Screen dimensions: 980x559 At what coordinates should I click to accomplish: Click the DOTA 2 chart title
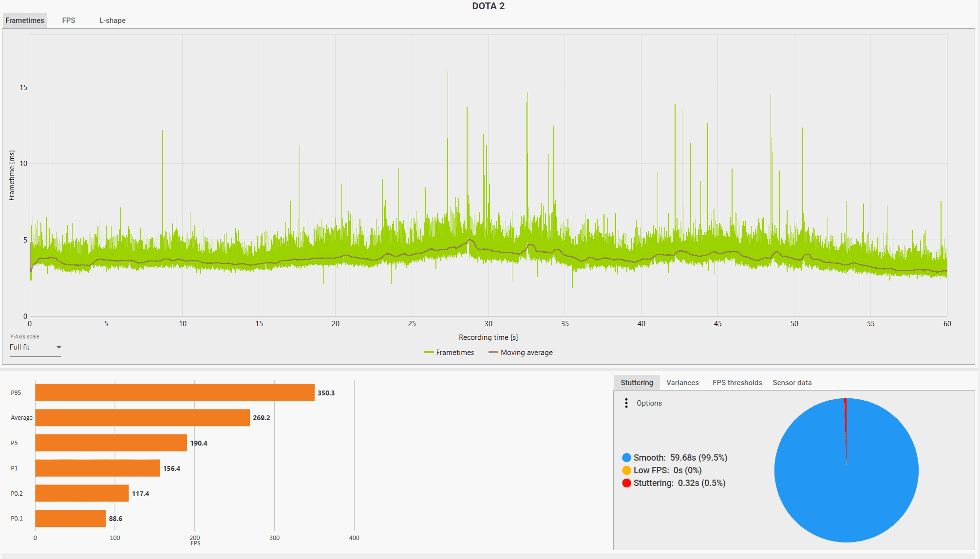click(488, 6)
